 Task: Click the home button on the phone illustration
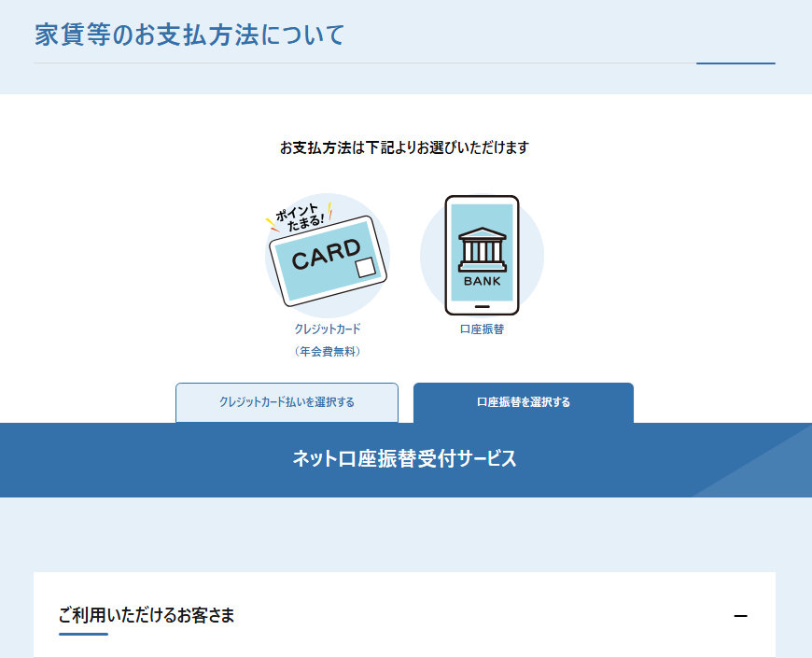[x=482, y=307]
